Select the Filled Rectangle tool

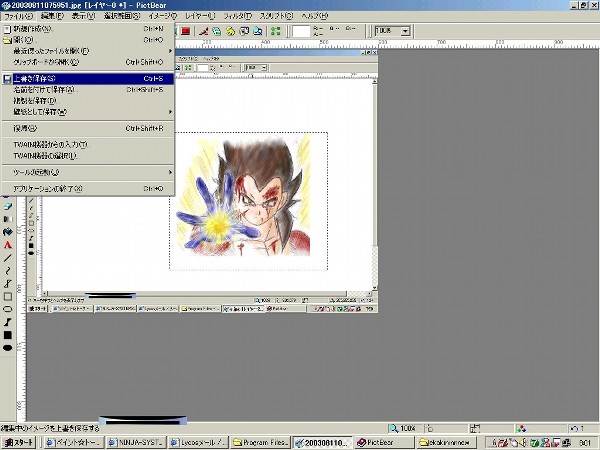tap(8, 335)
